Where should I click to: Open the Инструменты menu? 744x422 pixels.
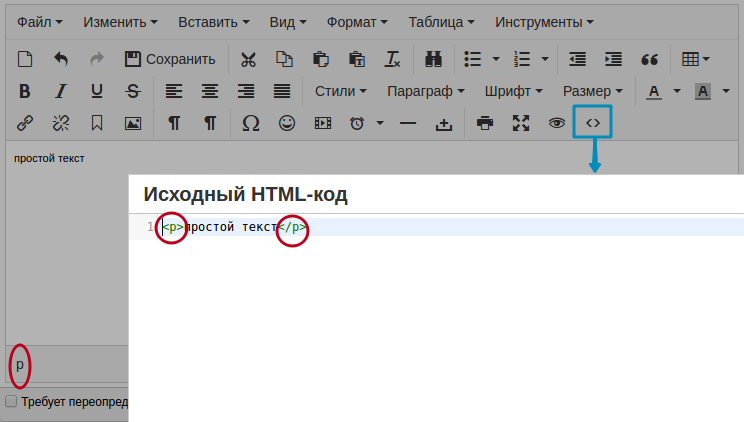tap(544, 22)
